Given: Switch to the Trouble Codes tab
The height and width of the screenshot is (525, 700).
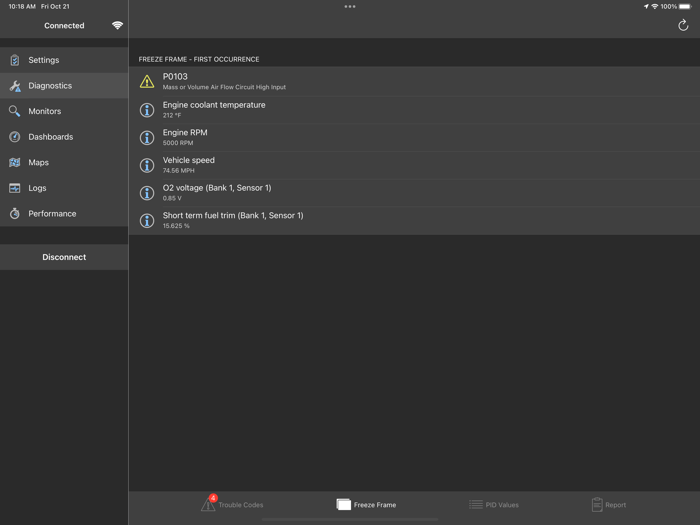Looking at the screenshot, I should (232, 505).
